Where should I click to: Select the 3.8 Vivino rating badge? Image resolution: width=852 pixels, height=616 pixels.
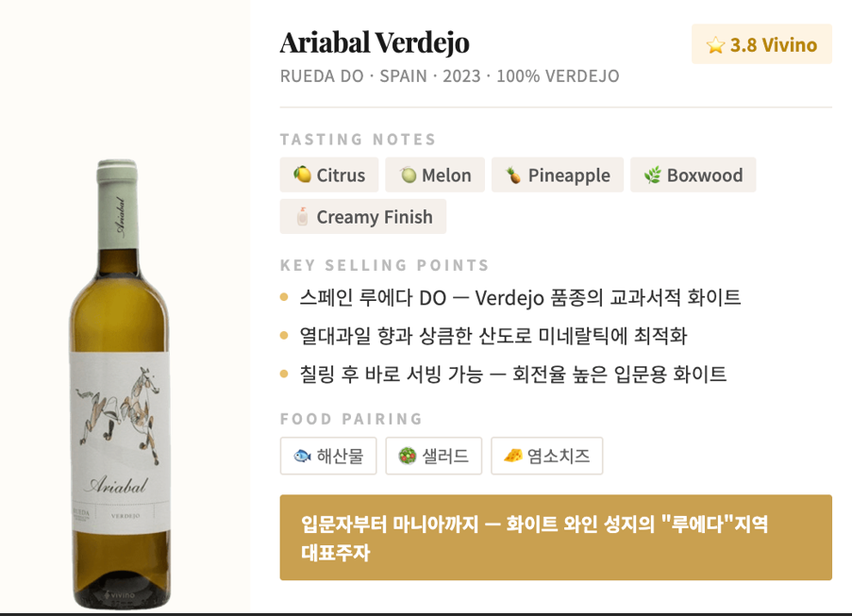point(761,44)
